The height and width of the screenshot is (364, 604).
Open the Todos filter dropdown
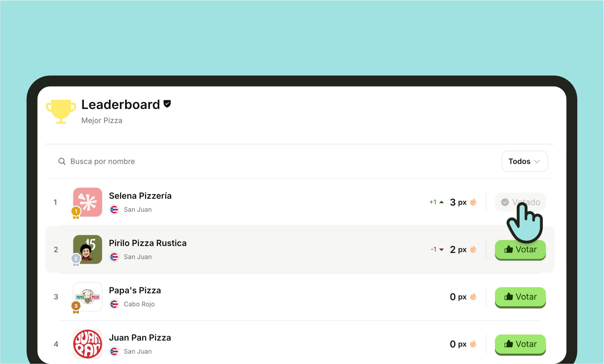click(x=525, y=161)
